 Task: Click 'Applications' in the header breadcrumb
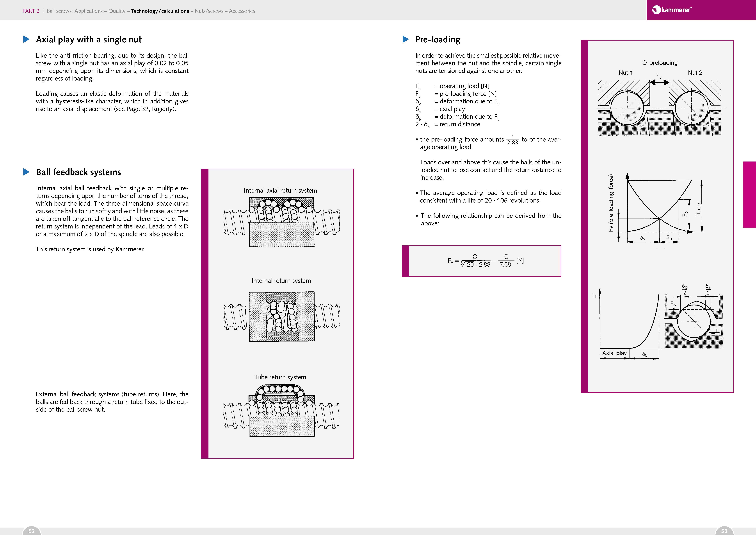click(x=89, y=11)
